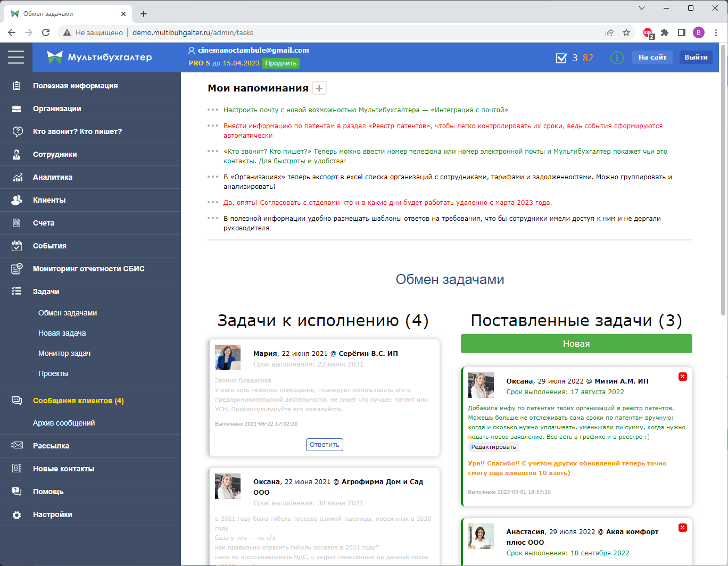The height and width of the screenshot is (566, 728).
Task: Collapse the Задачи sidebar section
Action: [46, 292]
